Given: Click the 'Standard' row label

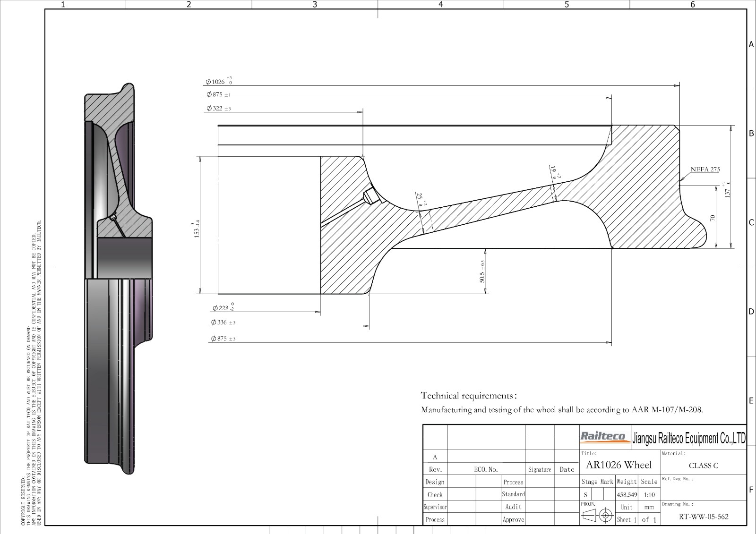Looking at the screenshot, I should (x=513, y=494).
